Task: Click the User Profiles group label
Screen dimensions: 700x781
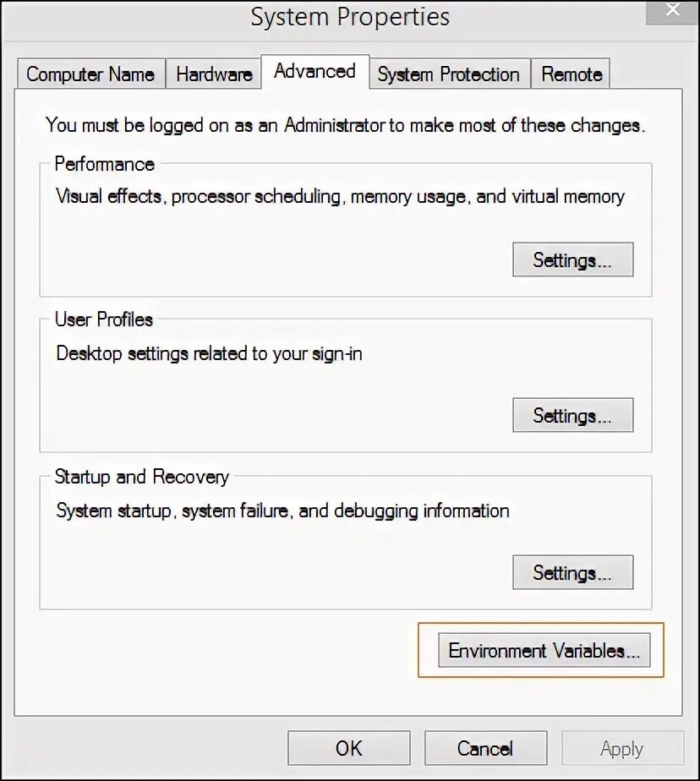Action: coord(104,319)
